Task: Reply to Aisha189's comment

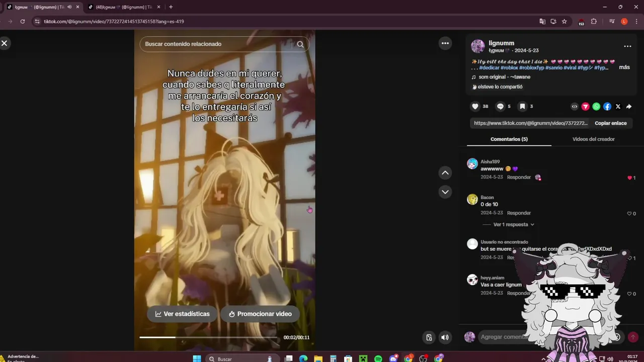Action: 519,177
